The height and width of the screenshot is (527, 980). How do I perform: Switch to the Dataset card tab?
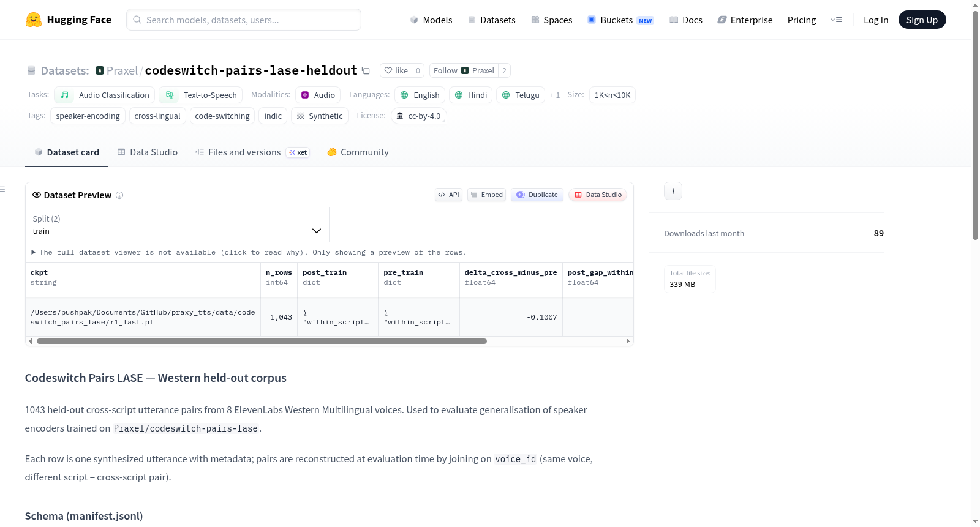pos(67,152)
